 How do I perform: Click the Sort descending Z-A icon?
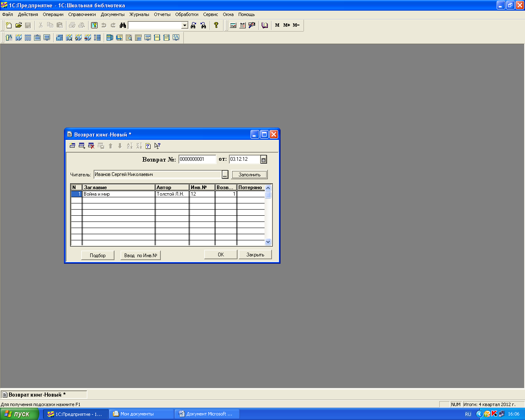click(139, 146)
